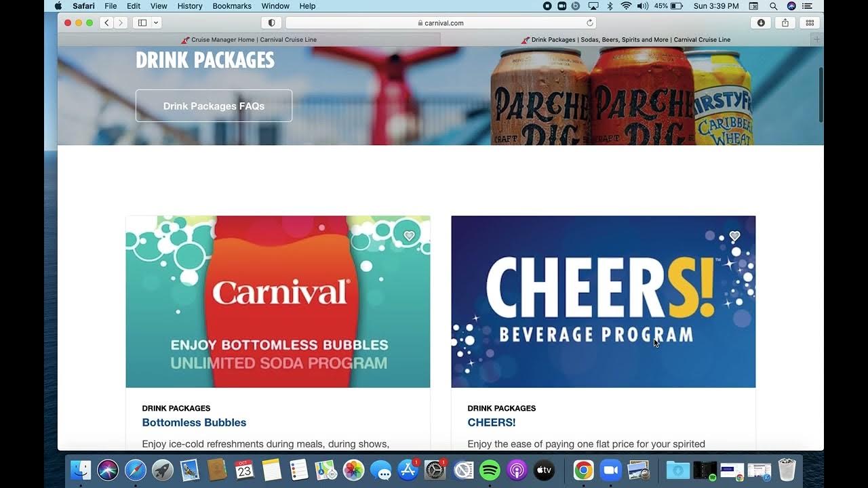Viewport: 868px width, 488px height.
Task: Open Drink Packages FAQs
Action: tap(214, 106)
